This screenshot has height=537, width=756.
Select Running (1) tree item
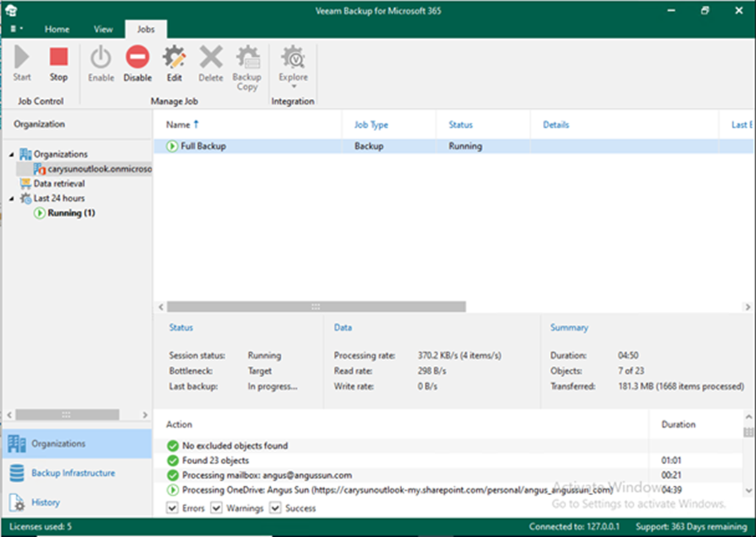71,213
